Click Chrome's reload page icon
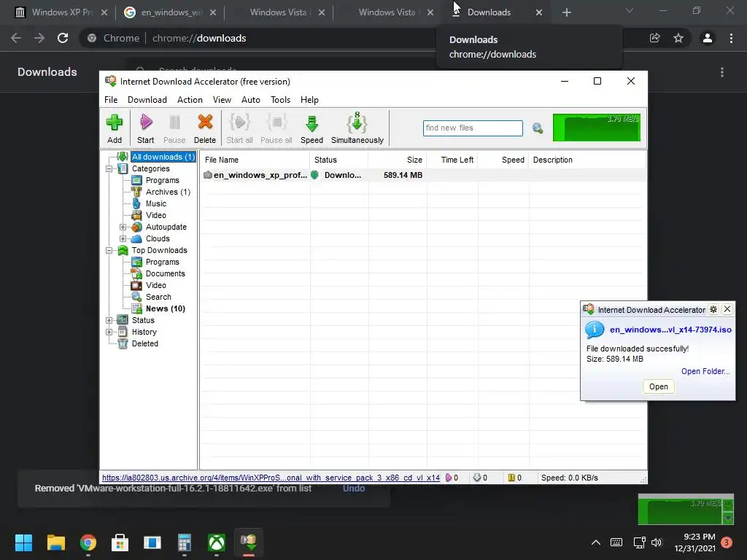The height and width of the screenshot is (560, 747). (63, 38)
